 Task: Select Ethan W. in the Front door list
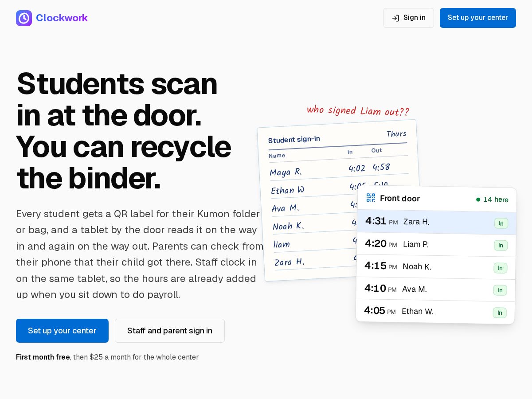pyautogui.click(x=418, y=311)
